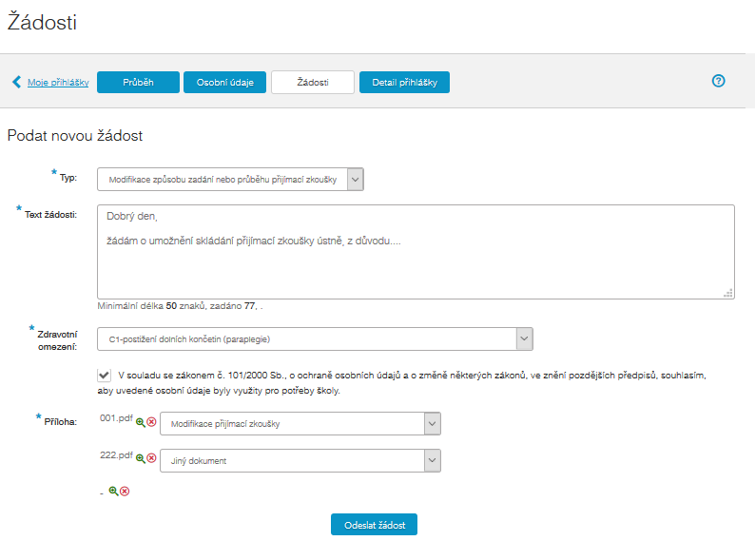The image size is (755, 560).
Task: Follow the Moje přihlášky link
Action: tap(58, 83)
